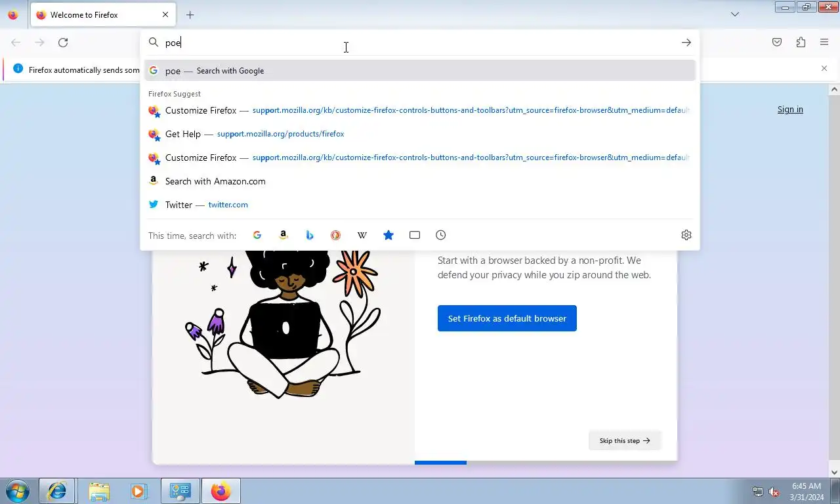This screenshot has width=840, height=504.
Task: Open the Get Help suggestion
Action: [x=420, y=134]
